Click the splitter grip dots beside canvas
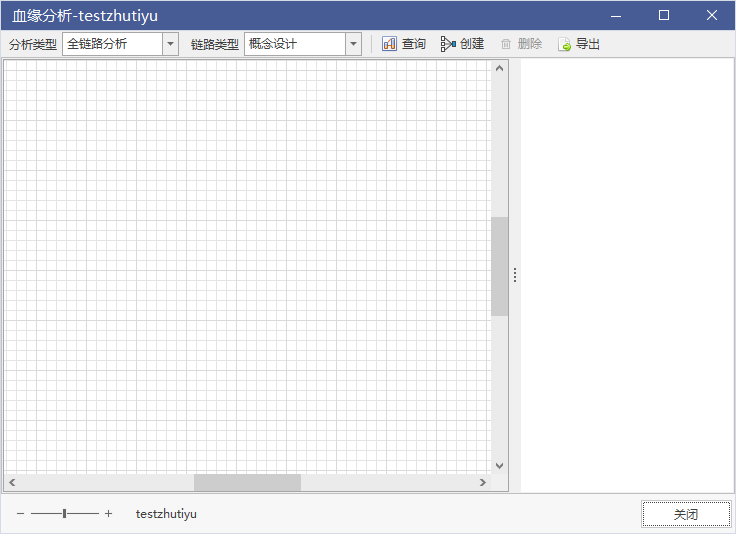This screenshot has height=534, width=736. click(515, 275)
